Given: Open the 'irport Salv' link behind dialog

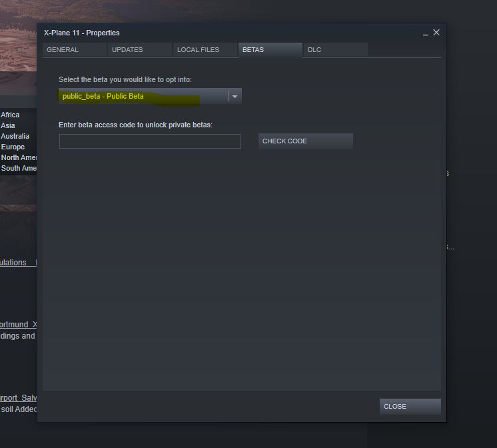Looking at the screenshot, I should 18,398.
